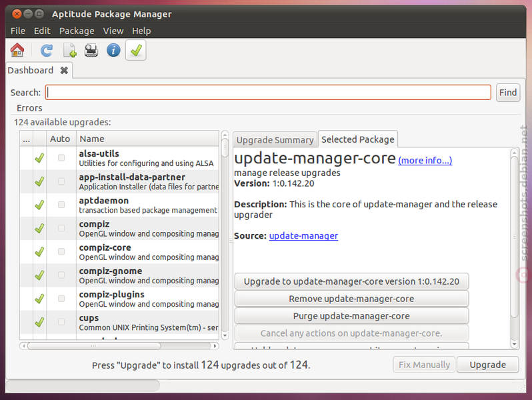Screen dimensions: 532x400
Task: Click Cancel any actions on update-manager-core
Action: click(351, 333)
